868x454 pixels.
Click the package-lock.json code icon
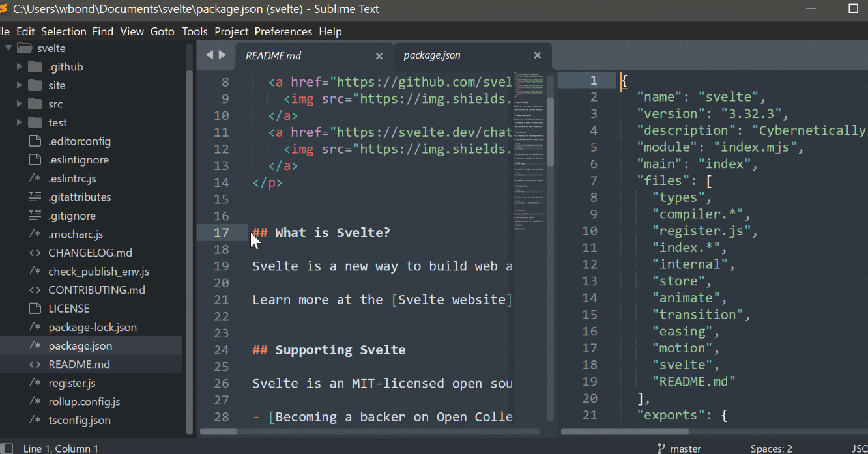35,327
